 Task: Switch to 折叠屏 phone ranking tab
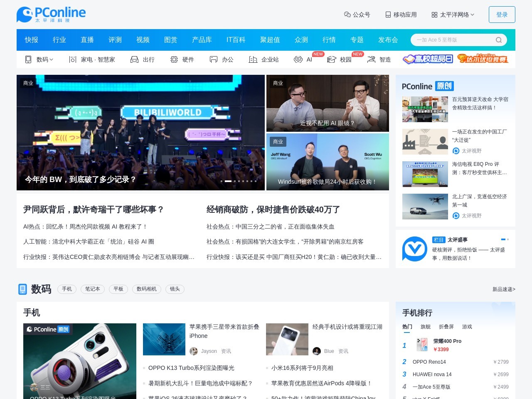(446, 327)
